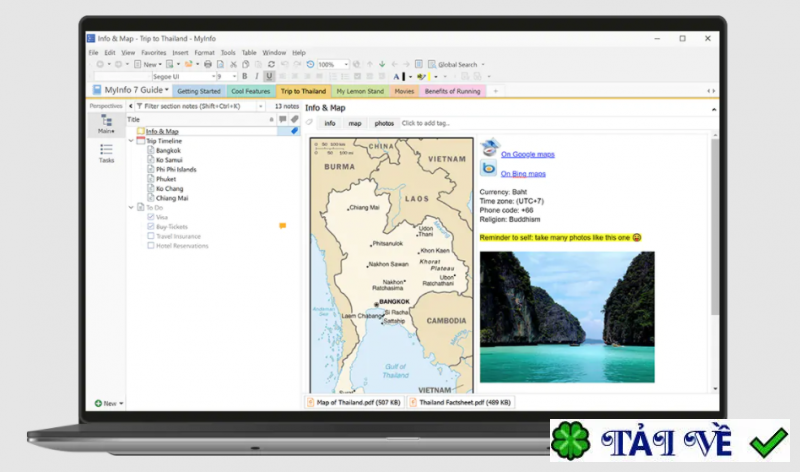Open the font size 9 dropdown
Image resolution: width=800 pixels, height=472 pixels.
(x=234, y=77)
